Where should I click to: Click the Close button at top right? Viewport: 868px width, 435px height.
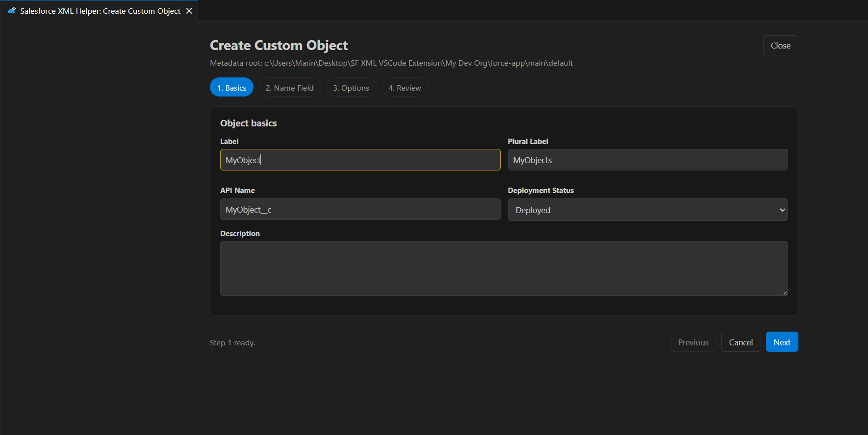coord(780,46)
